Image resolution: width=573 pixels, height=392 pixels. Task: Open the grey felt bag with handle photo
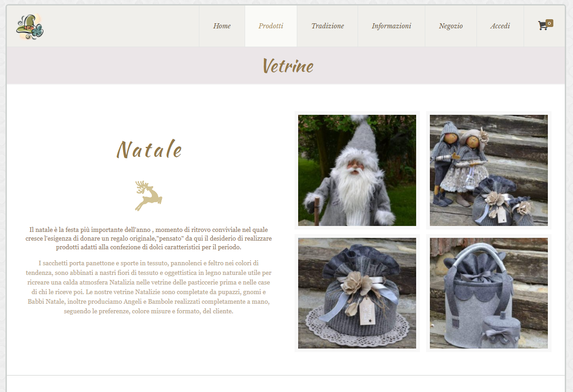[489, 293]
